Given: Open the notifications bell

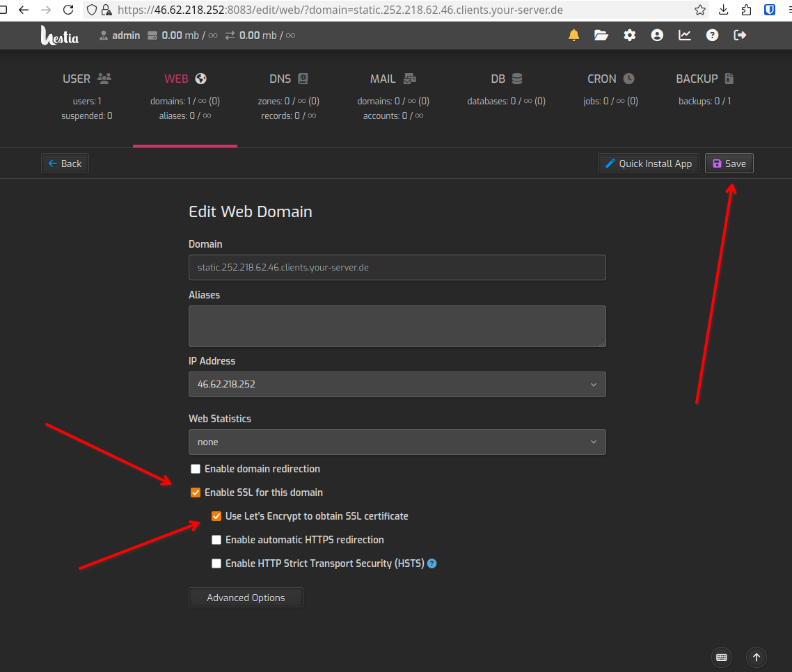Looking at the screenshot, I should point(573,34).
